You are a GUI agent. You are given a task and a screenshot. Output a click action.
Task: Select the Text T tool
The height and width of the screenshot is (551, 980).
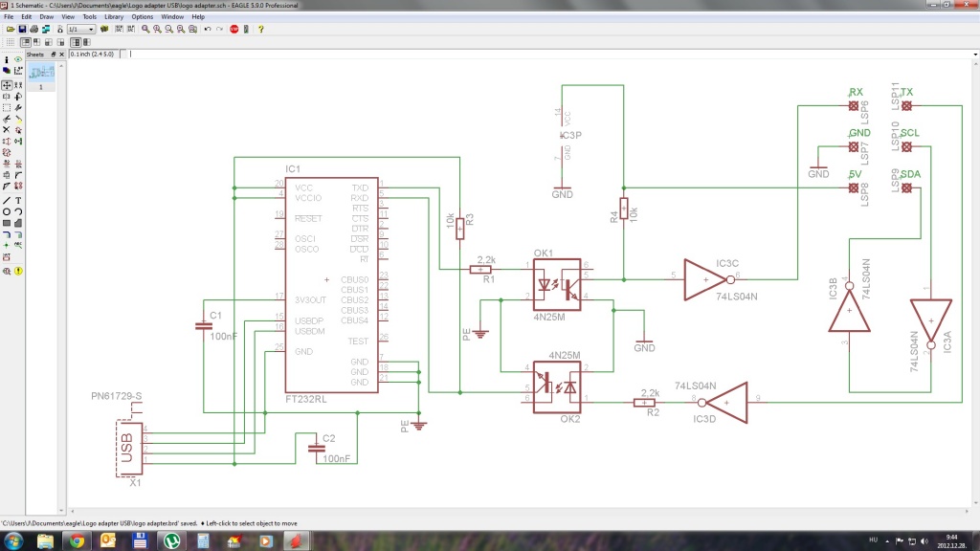pyautogui.click(x=18, y=200)
